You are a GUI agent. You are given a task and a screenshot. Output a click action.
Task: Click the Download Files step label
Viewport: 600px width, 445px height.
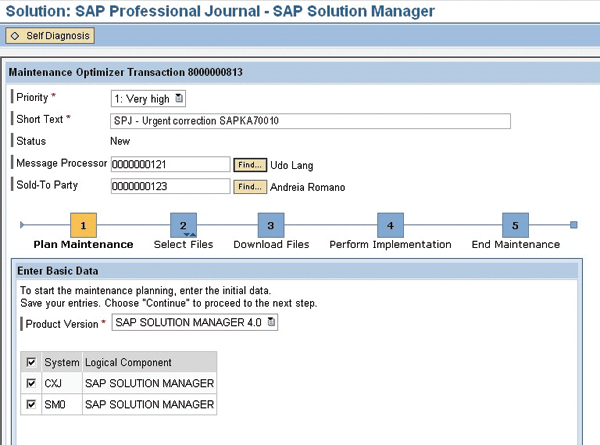(271, 244)
